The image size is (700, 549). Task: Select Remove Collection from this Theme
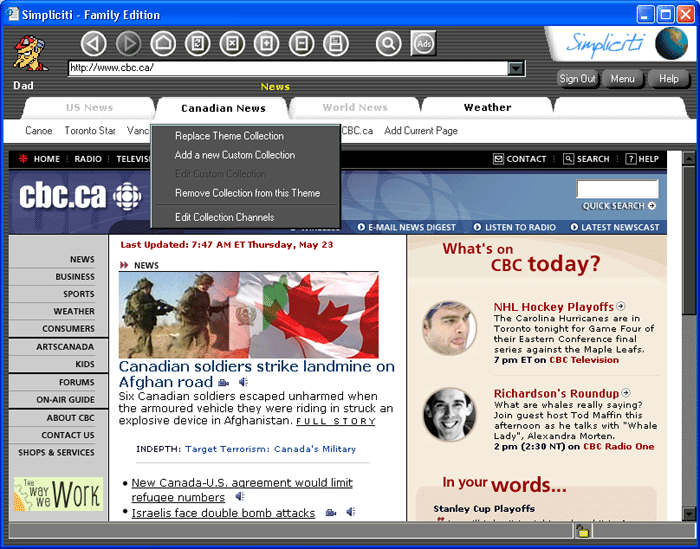[x=247, y=193]
